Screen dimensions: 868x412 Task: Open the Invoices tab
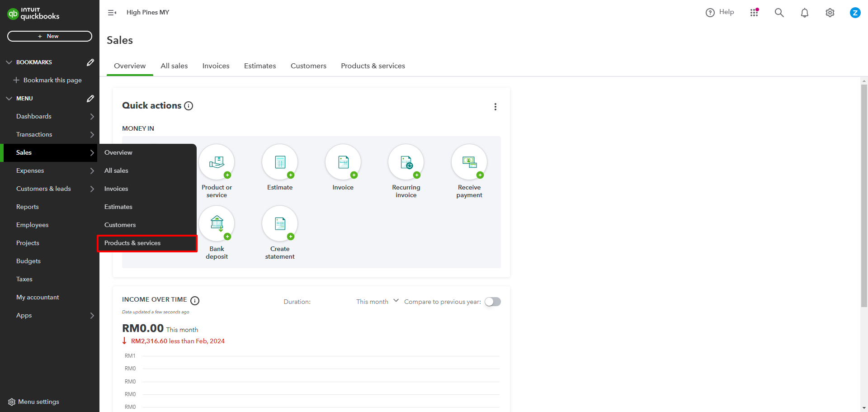(216, 66)
